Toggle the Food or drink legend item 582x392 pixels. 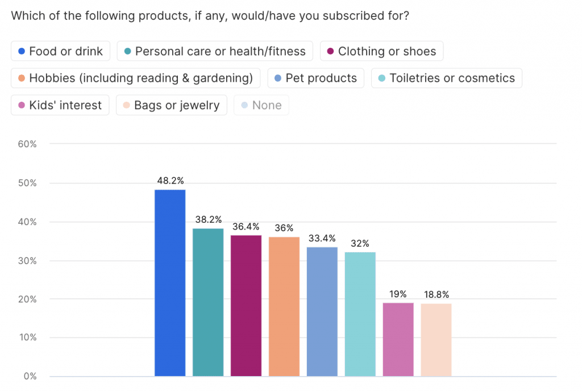coord(60,51)
